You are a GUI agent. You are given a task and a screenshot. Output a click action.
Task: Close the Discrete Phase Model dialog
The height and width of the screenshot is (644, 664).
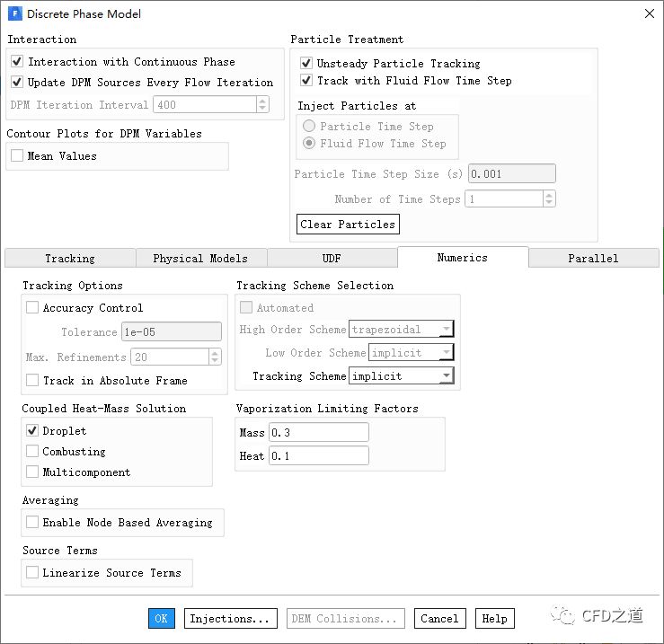click(649, 13)
